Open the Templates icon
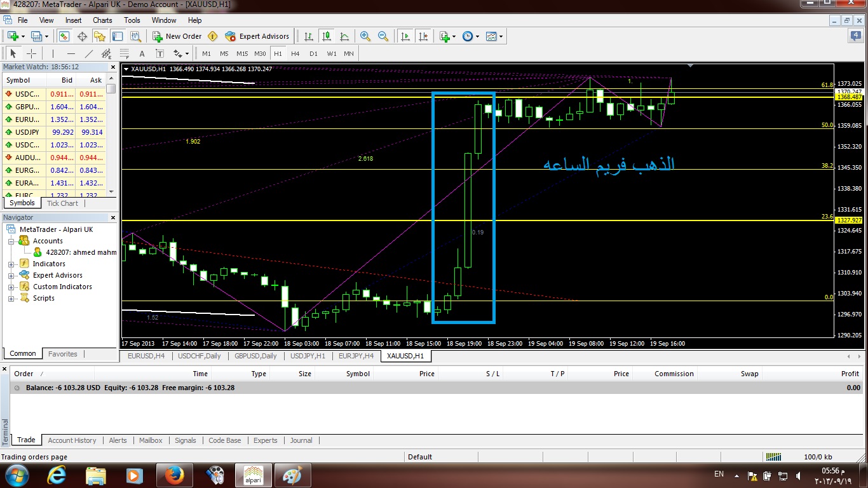 point(491,36)
